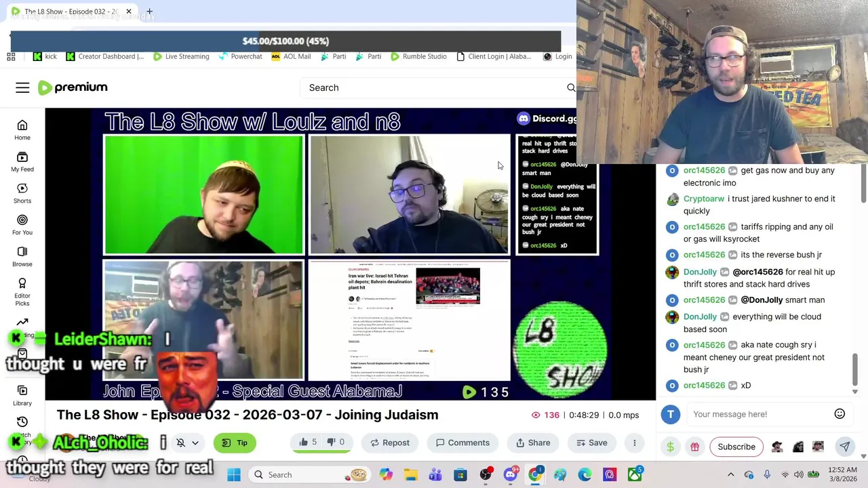Open Xbox app from the taskbar
The image size is (868, 488).
[635, 474]
